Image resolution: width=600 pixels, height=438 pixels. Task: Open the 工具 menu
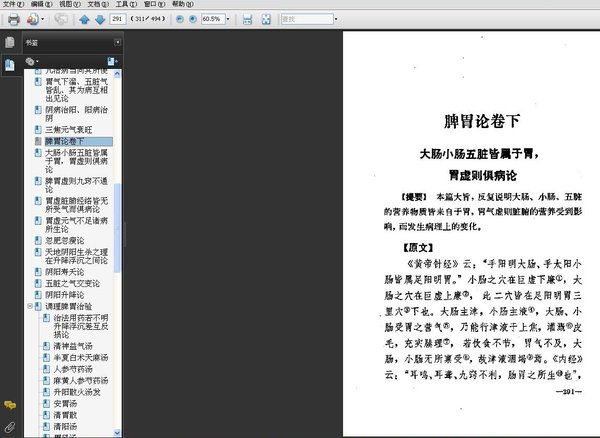[126, 4]
